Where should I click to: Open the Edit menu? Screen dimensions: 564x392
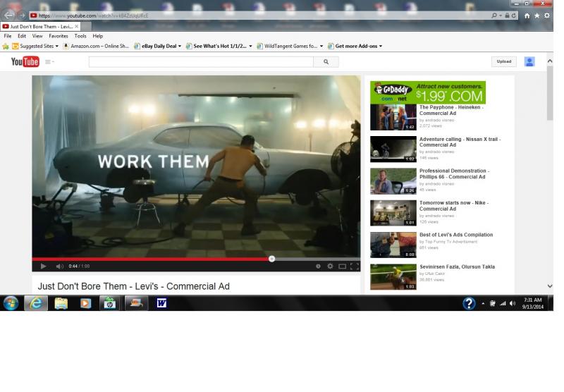coord(22,36)
